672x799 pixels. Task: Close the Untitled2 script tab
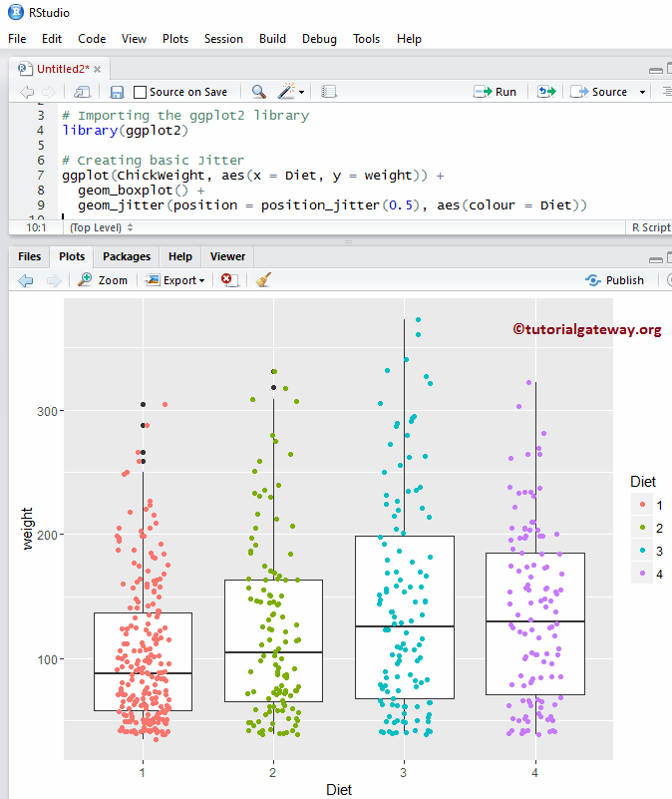point(98,69)
